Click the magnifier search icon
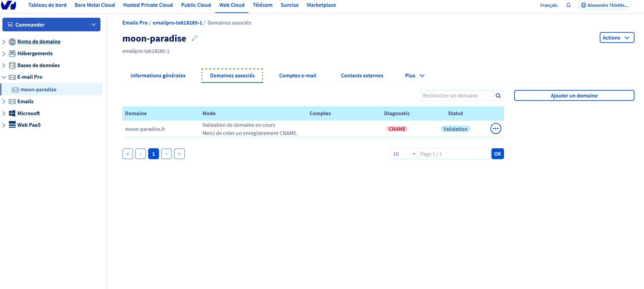This screenshot has width=644, height=289. (498, 96)
